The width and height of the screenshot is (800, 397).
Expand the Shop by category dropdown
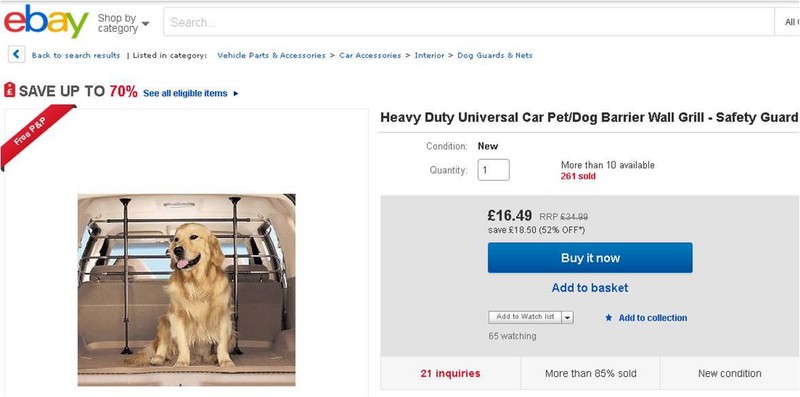(x=123, y=23)
